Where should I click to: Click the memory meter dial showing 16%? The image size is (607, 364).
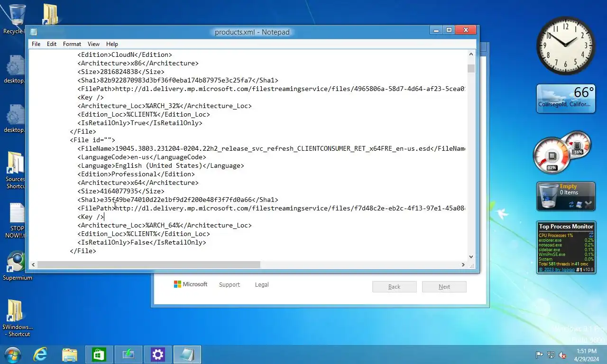coord(577,145)
